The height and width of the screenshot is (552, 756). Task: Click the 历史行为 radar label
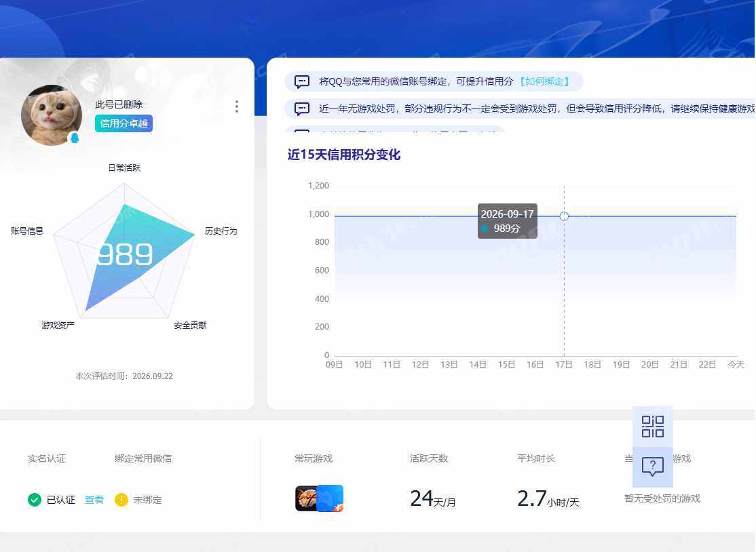pyautogui.click(x=221, y=231)
